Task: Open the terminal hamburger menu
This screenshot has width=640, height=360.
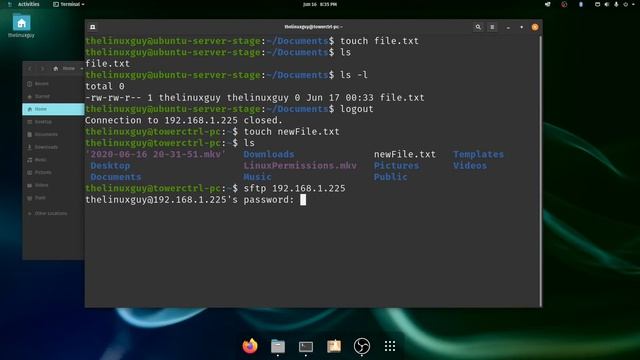Action: pyautogui.click(x=492, y=27)
